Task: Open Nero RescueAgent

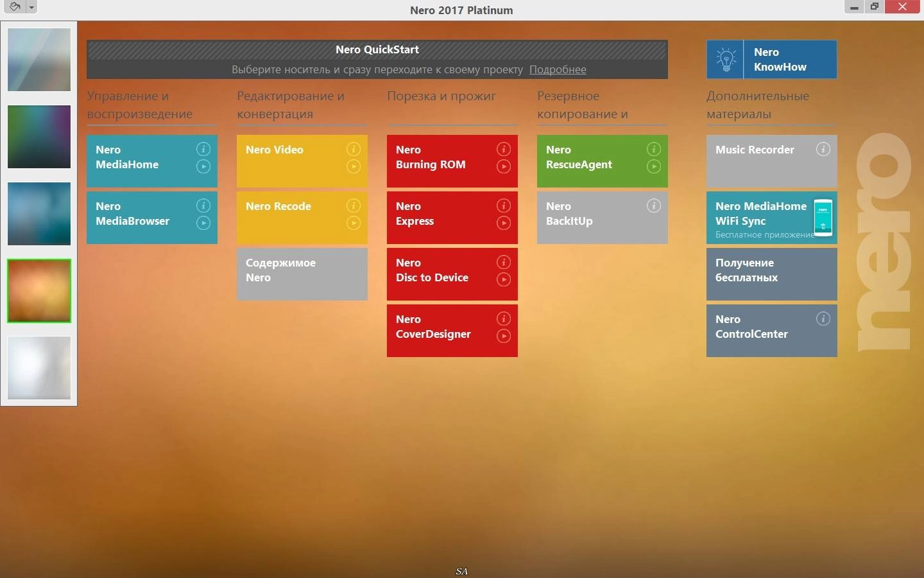Action: click(603, 161)
